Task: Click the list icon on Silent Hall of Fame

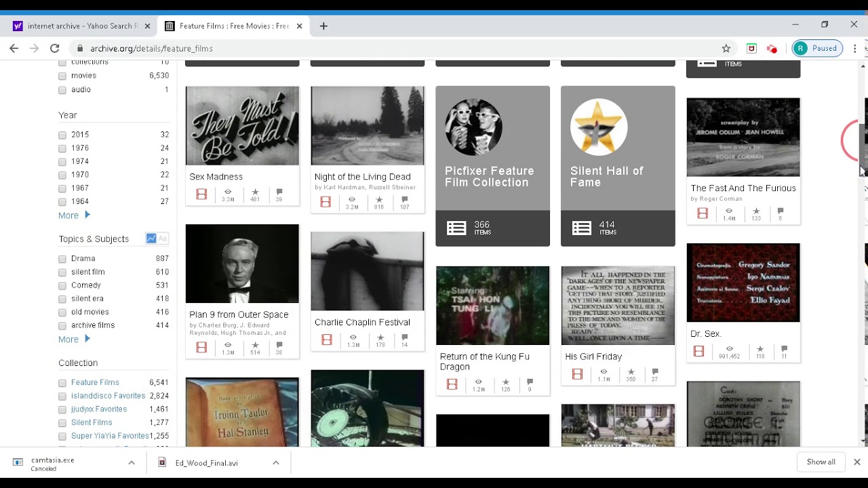Action: tap(582, 228)
